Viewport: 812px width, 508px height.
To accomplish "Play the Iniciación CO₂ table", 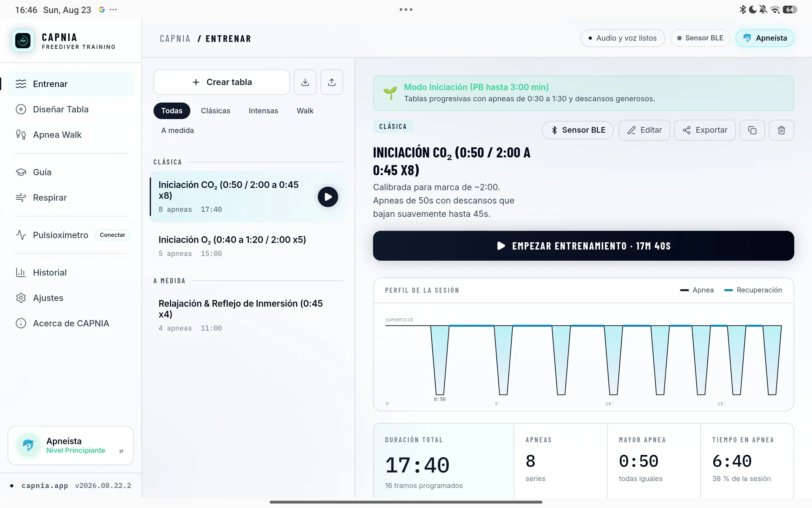I will [x=328, y=197].
